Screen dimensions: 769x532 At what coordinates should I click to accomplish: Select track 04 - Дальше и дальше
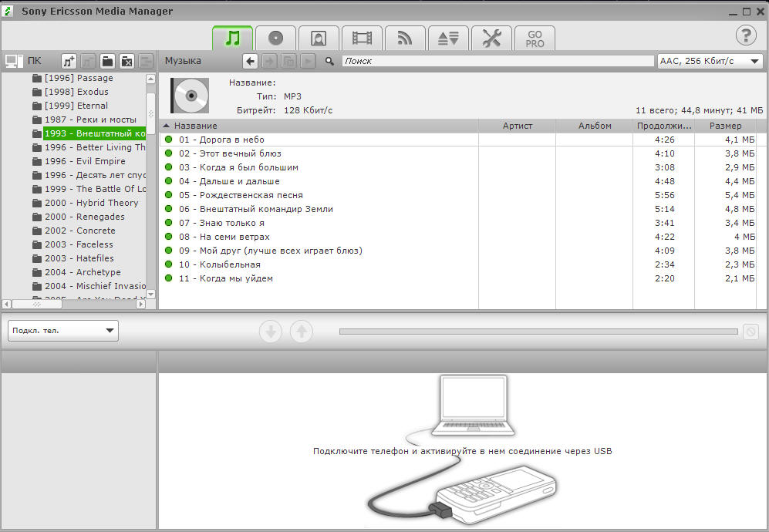[x=457, y=181]
